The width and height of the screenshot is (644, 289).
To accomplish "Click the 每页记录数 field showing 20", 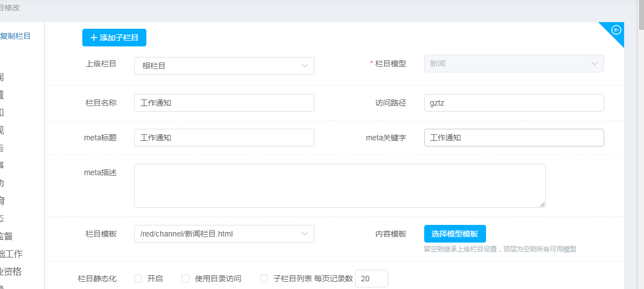I will [x=371, y=279].
